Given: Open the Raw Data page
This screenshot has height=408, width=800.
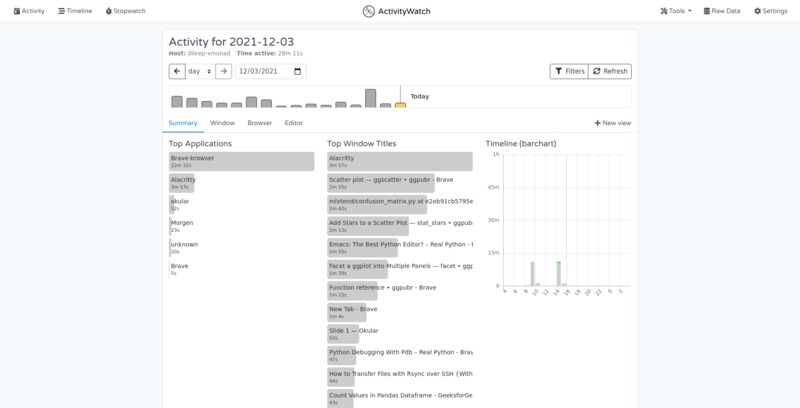Looking at the screenshot, I should click(722, 11).
